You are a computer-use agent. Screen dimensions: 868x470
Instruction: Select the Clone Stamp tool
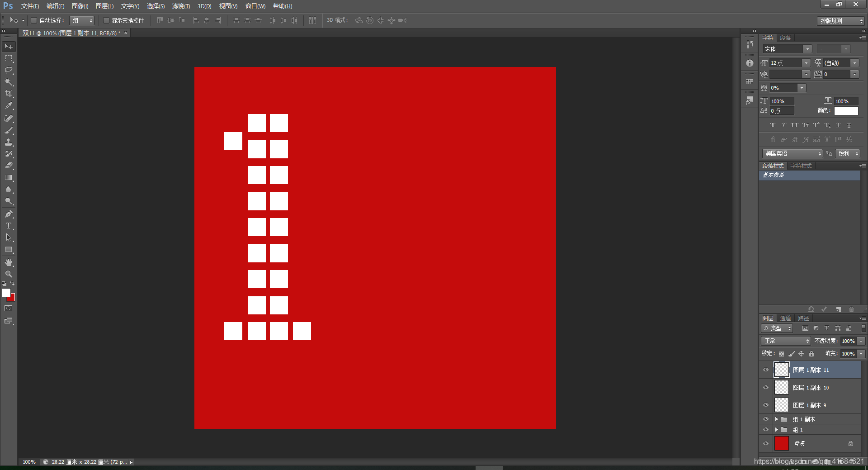[x=9, y=142]
